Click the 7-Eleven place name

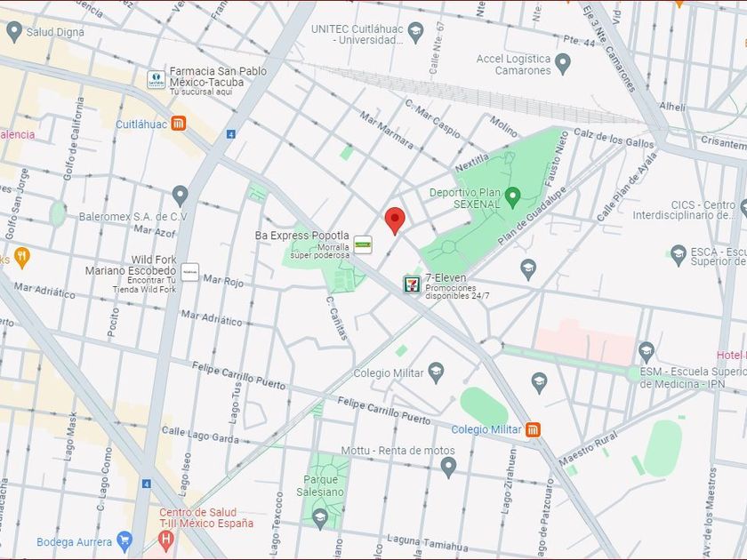pos(446,277)
